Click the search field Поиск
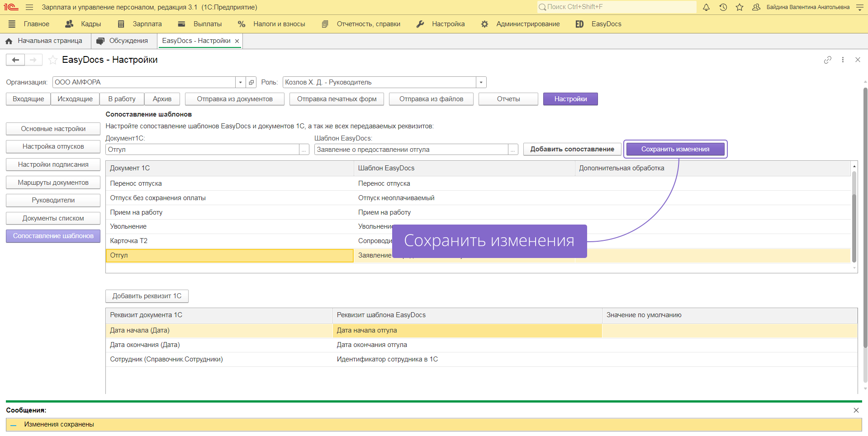This screenshot has width=868, height=436. pos(616,7)
